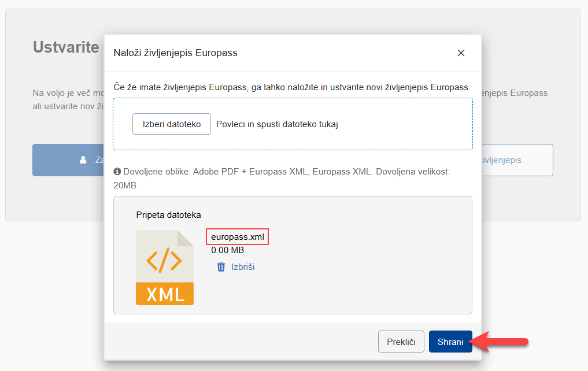The width and height of the screenshot is (588, 371).
Task: Click the Ustvarite page heading
Action: click(x=66, y=47)
